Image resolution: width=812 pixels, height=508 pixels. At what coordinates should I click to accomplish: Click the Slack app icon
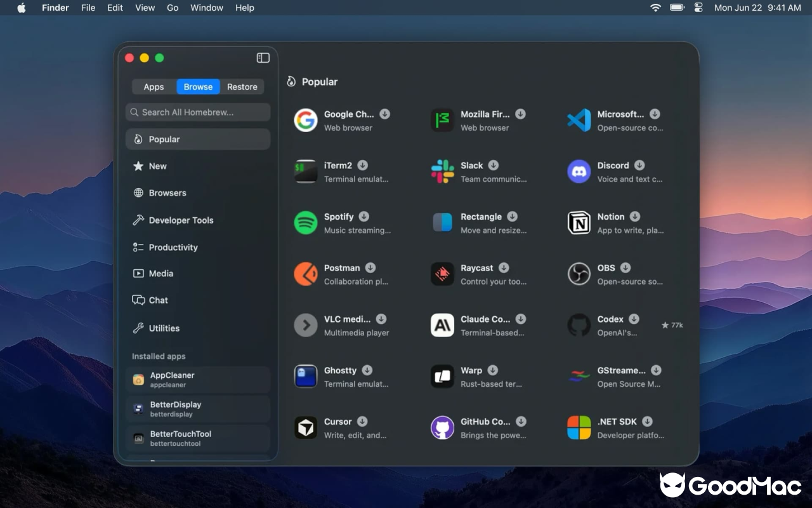(x=442, y=171)
